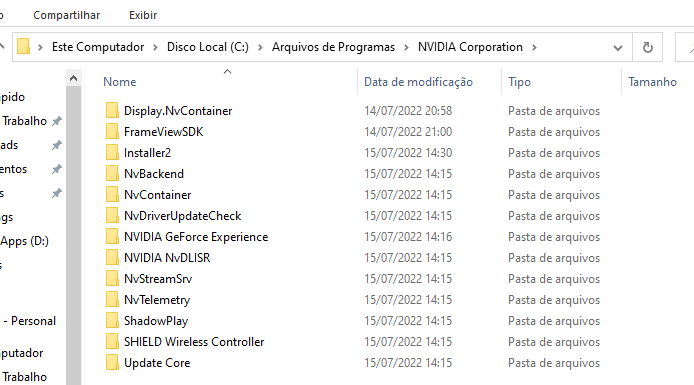Go to Arquivos de Programas breadcrumb
The height and width of the screenshot is (385, 694).
tap(333, 47)
